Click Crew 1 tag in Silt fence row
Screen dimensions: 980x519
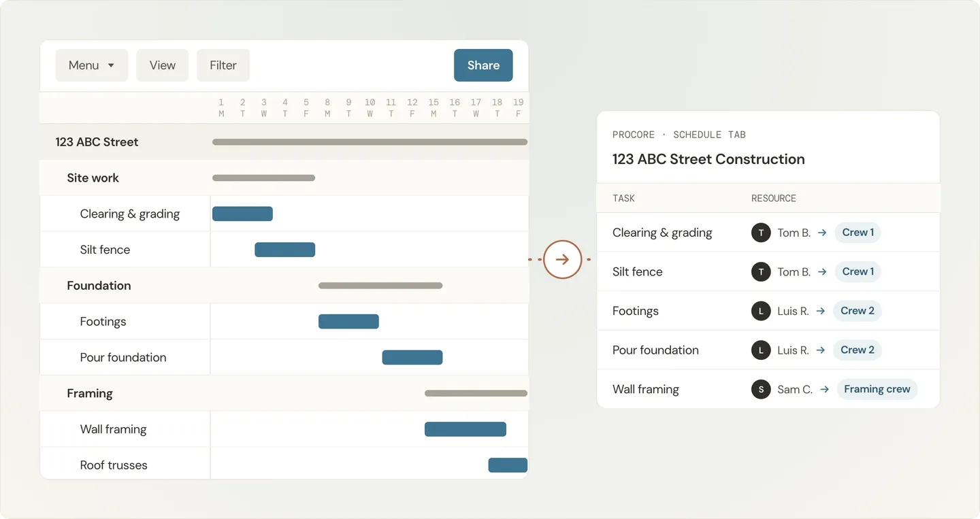tap(858, 271)
